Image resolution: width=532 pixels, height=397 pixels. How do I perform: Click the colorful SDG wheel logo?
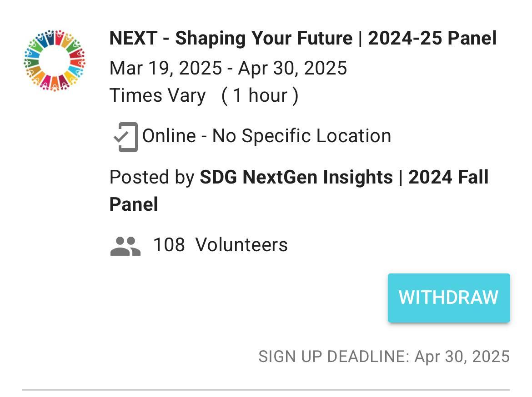click(x=54, y=60)
